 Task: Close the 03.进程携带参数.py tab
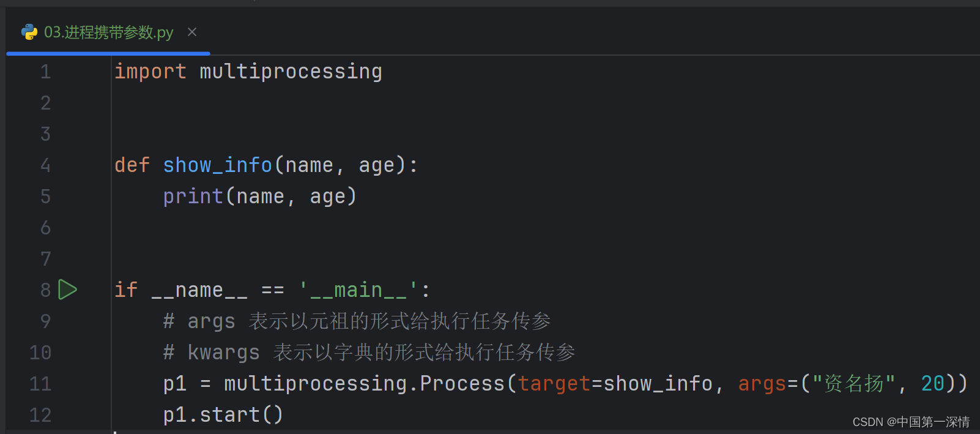(191, 32)
